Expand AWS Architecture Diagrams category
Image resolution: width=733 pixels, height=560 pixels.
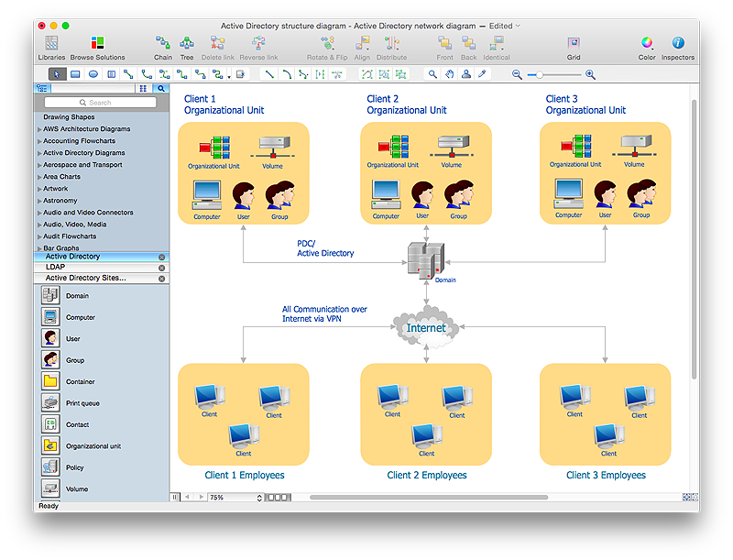click(x=39, y=129)
